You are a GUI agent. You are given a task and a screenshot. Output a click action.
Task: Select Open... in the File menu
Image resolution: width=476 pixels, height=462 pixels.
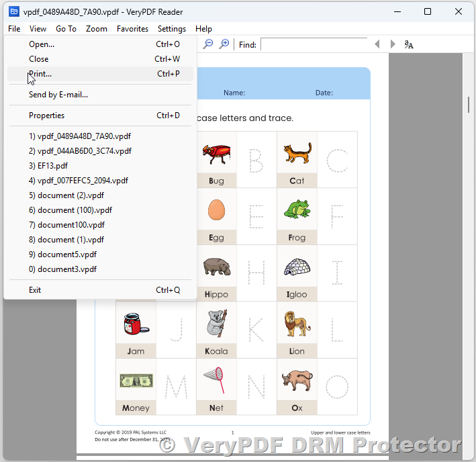pyautogui.click(x=42, y=44)
